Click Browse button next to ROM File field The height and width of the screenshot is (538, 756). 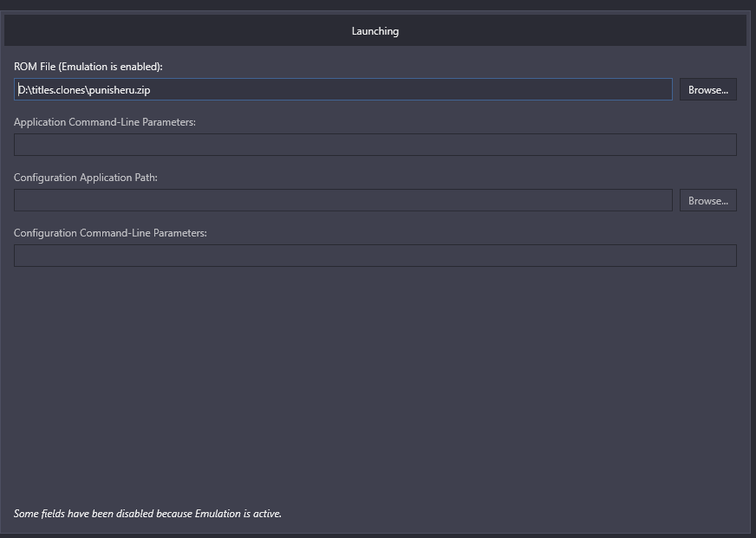click(x=707, y=89)
